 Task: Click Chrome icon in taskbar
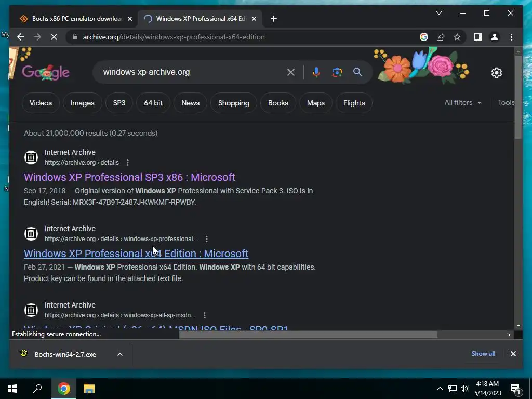click(x=63, y=389)
